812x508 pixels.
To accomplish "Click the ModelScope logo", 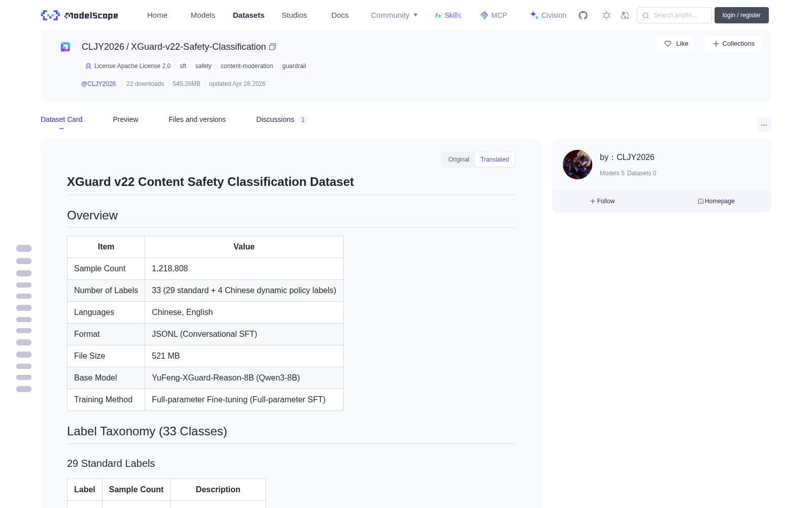I will click(x=80, y=15).
